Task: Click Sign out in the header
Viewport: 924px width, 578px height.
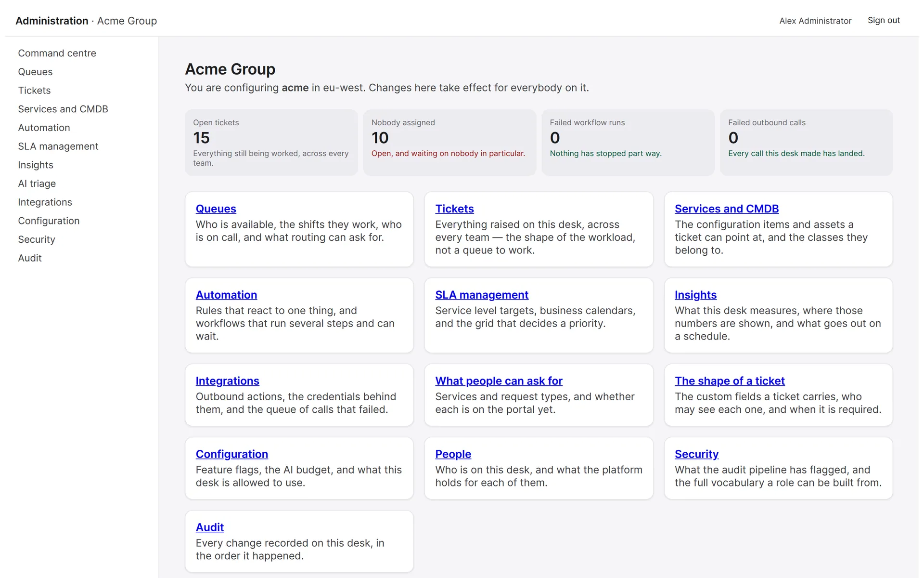Action: click(884, 20)
